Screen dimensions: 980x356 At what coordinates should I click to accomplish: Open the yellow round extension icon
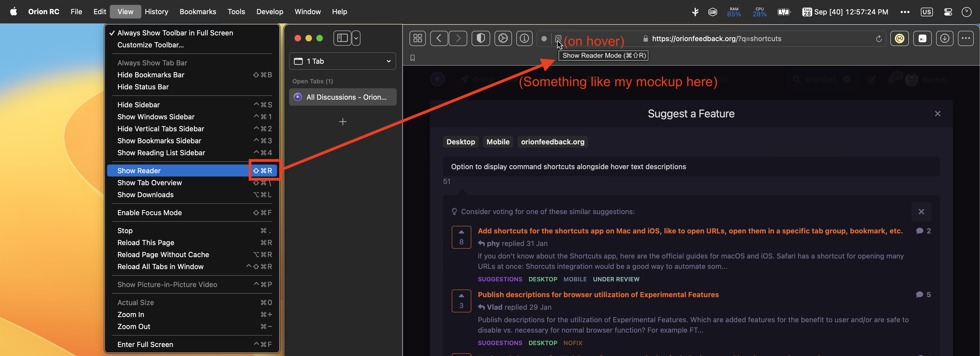click(x=899, y=38)
